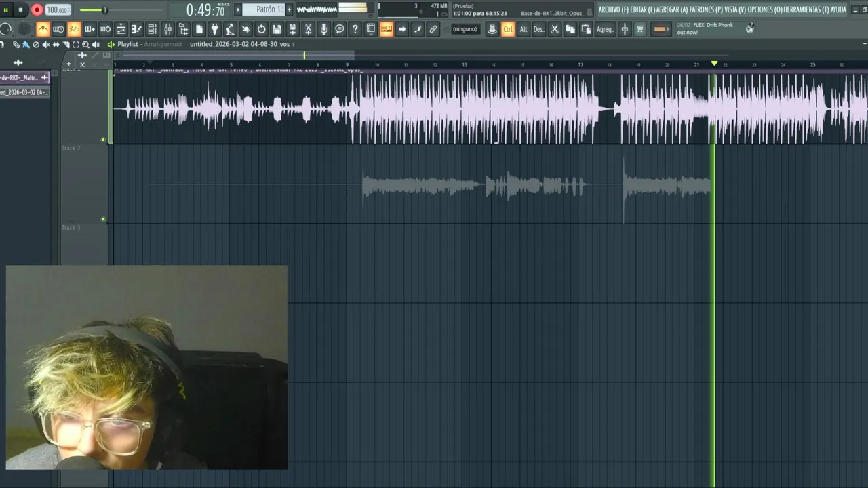Select the playlist zoom magnifier tool

pos(85,45)
